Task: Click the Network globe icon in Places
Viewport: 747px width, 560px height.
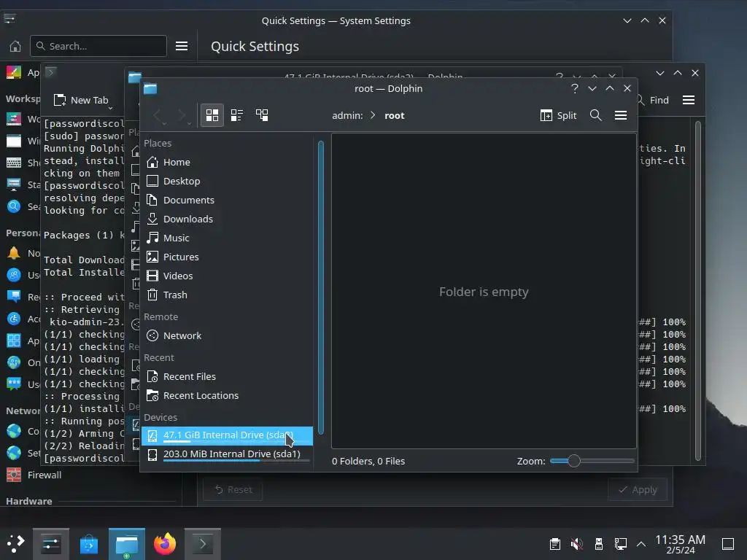Action: pos(152,335)
